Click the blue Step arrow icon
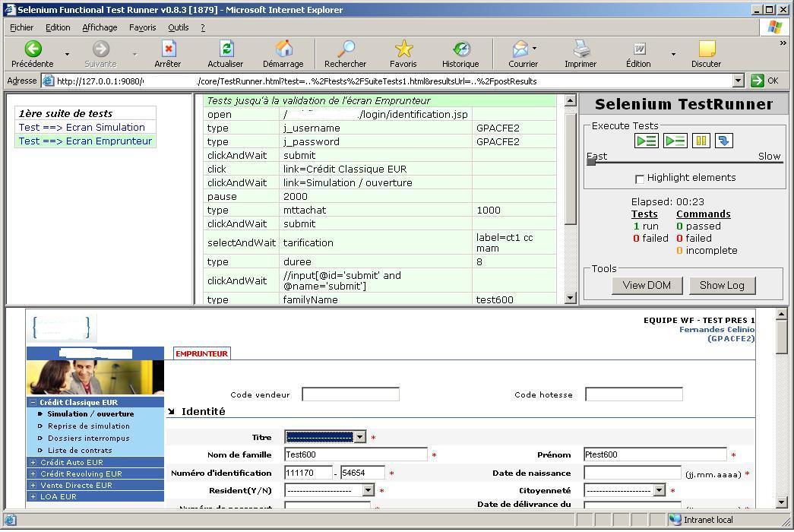 pyautogui.click(x=724, y=141)
